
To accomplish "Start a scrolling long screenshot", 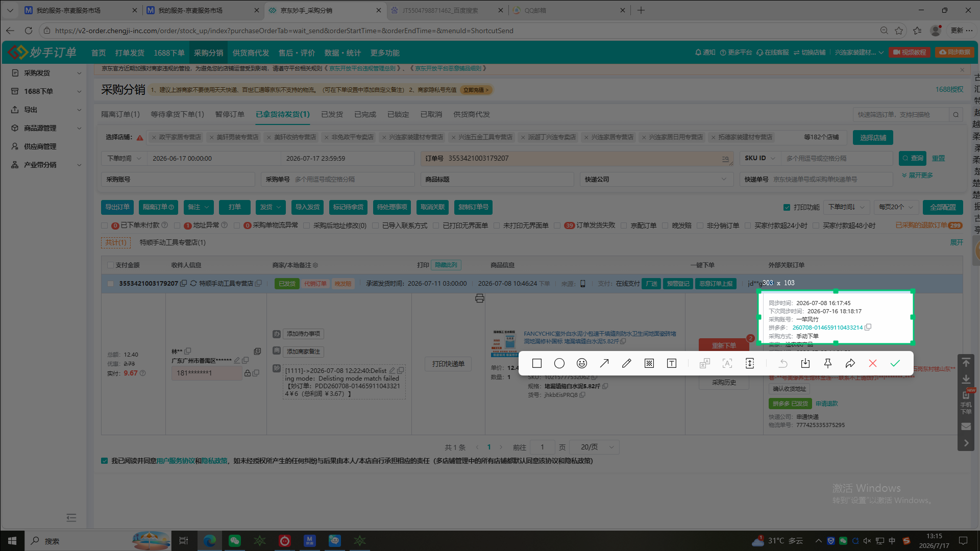I will coord(750,363).
